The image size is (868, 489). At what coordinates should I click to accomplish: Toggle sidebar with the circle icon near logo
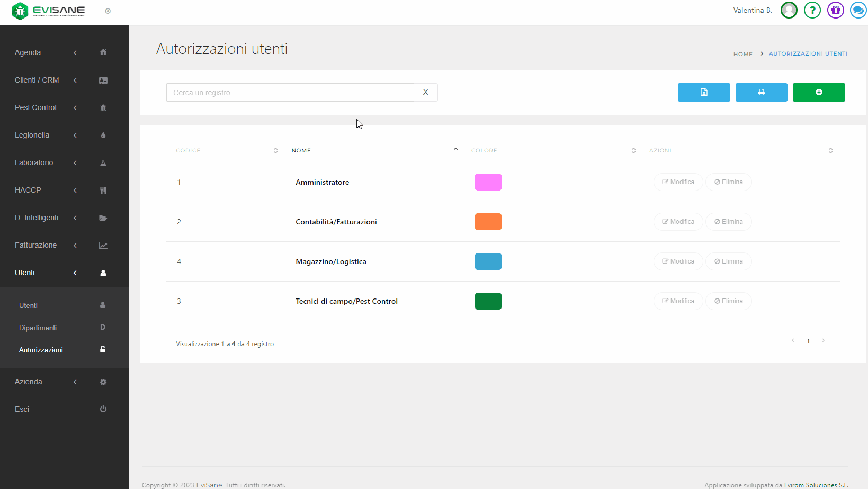[108, 11]
